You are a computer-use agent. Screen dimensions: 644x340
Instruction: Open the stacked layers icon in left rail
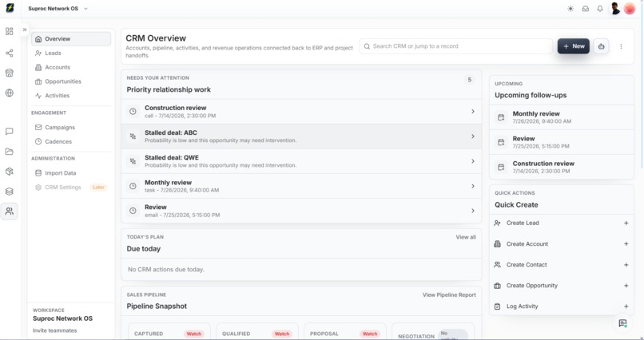9,192
